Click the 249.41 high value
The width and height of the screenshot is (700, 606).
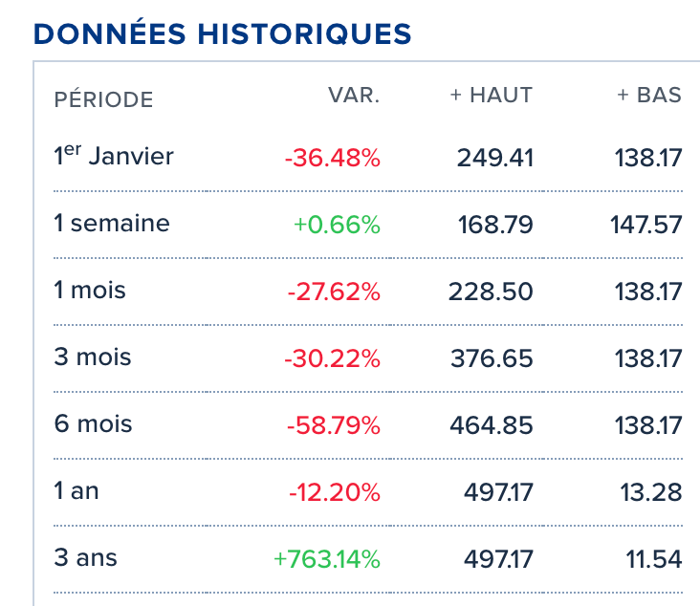point(493,158)
